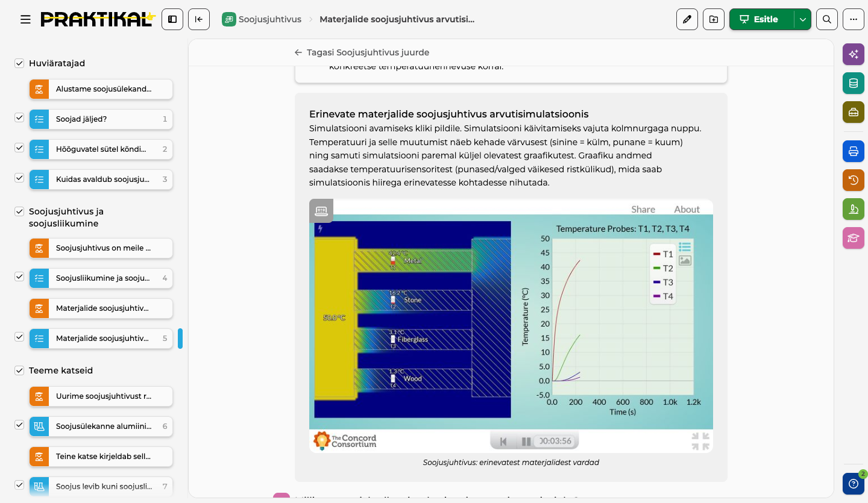The height and width of the screenshot is (503, 868).
Task: Exit fullscreen with the simulation arrows icon
Action: point(700,441)
